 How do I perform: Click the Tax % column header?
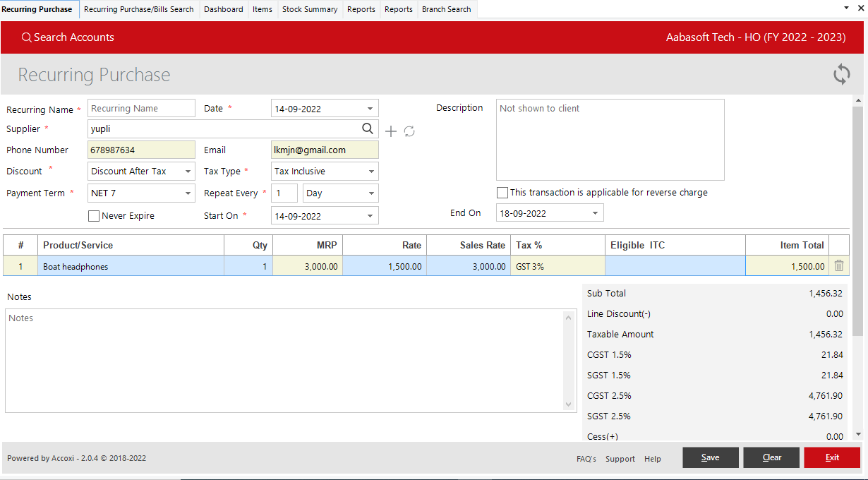point(557,245)
